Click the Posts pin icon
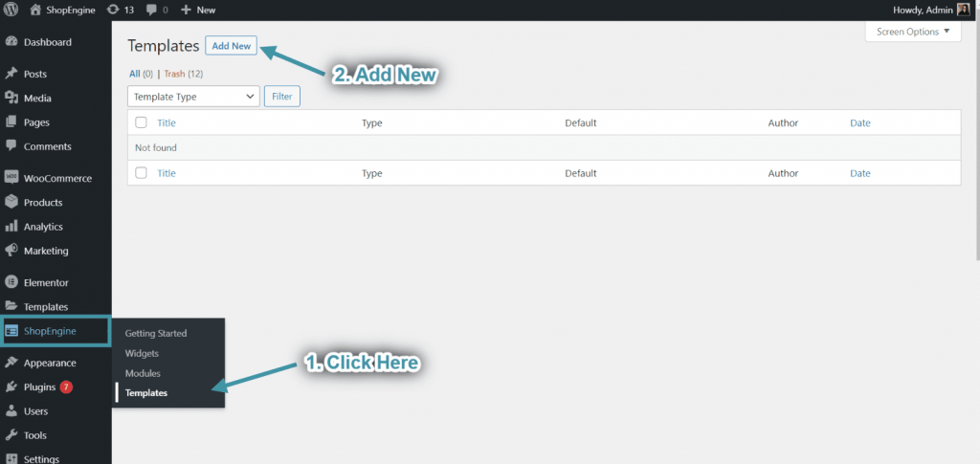Image resolution: width=980 pixels, height=464 pixels. click(11, 74)
